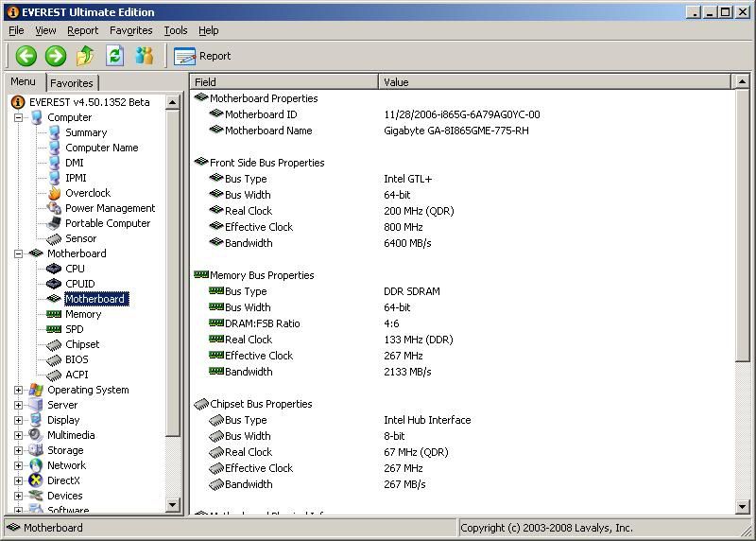The height and width of the screenshot is (541, 756).
Task: Open the File menu
Action: (16, 30)
